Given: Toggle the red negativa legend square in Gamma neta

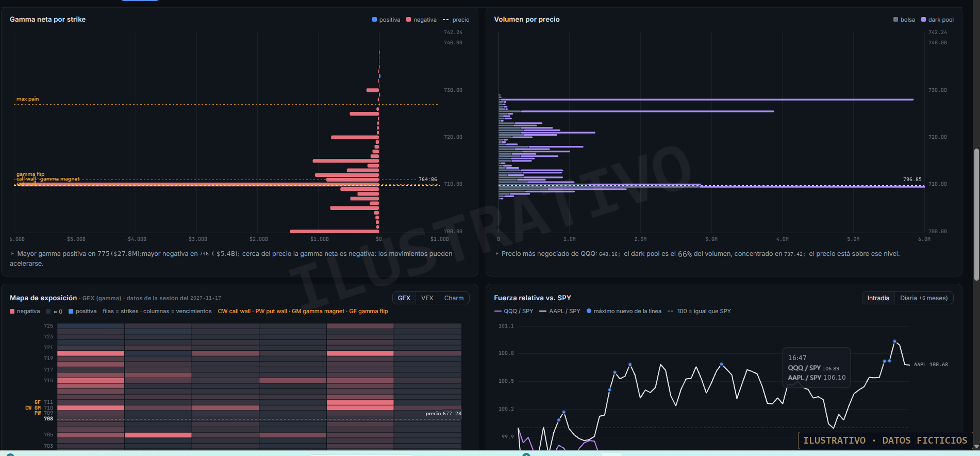Looking at the screenshot, I should point(409,20).
